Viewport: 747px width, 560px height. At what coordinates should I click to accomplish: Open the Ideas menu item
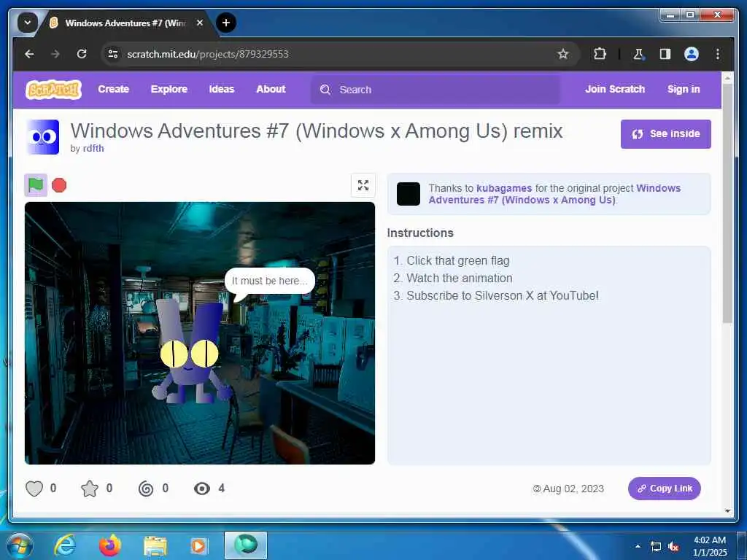coord(222,89)
